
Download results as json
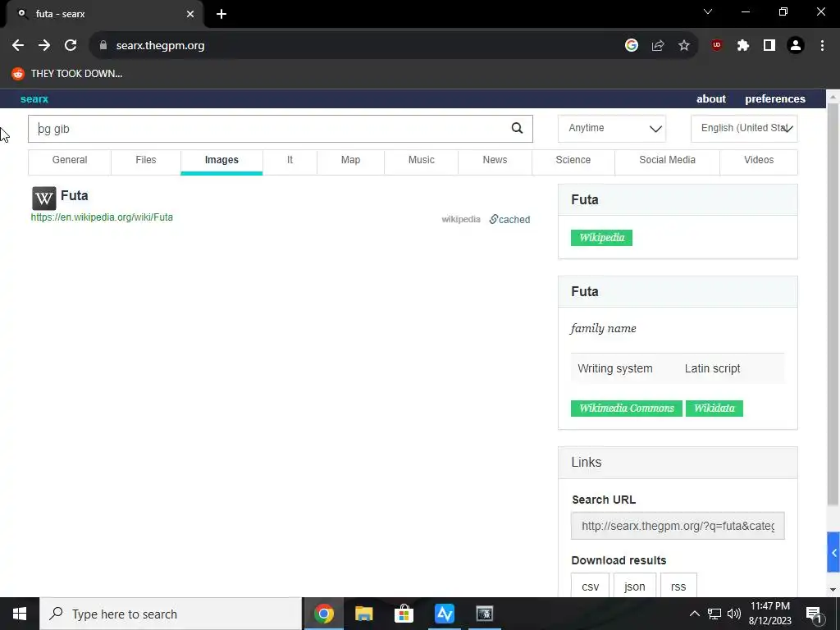(634, 586)
